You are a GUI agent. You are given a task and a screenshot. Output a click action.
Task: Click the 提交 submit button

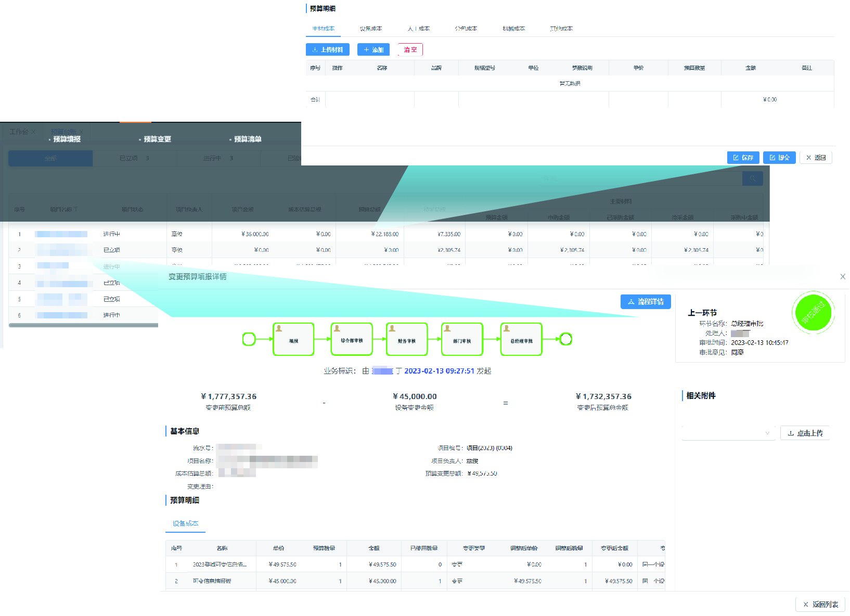click(779, 158)
